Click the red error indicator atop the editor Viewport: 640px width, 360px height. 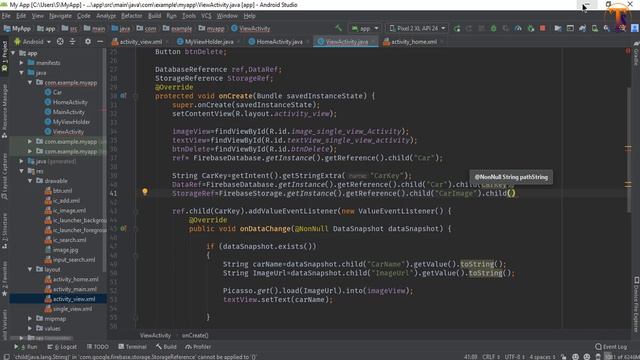pyautogui.click(x=628, y=51)
